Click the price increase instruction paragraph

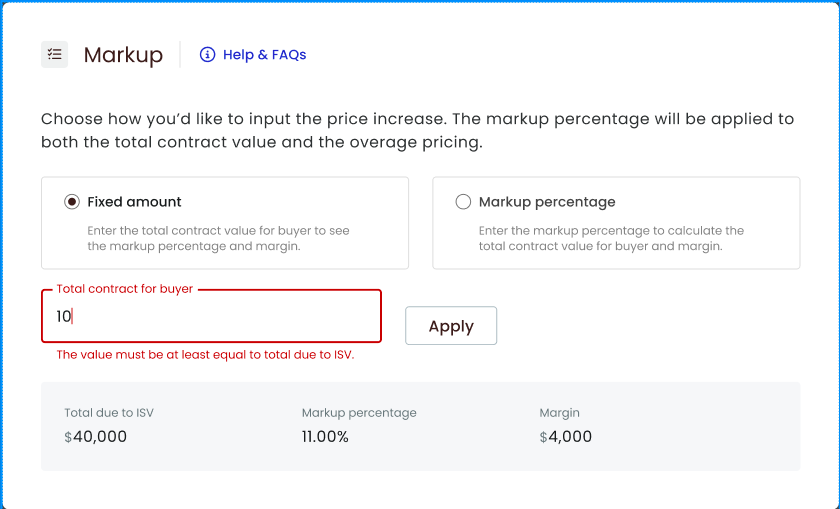tap(417, 131)
